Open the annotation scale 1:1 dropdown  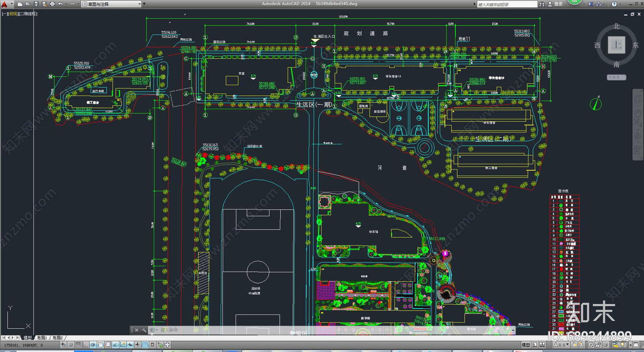pyautogui.click(x=561, y=345)
